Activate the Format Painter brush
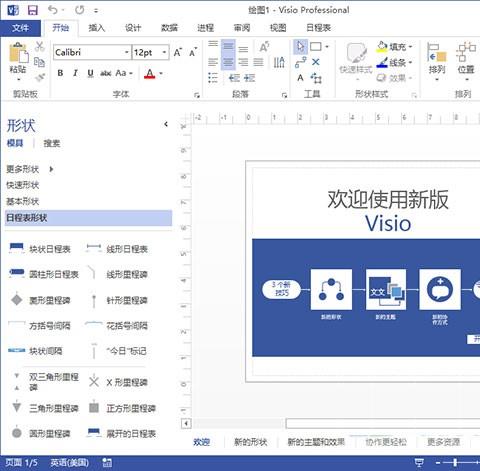 40,77
